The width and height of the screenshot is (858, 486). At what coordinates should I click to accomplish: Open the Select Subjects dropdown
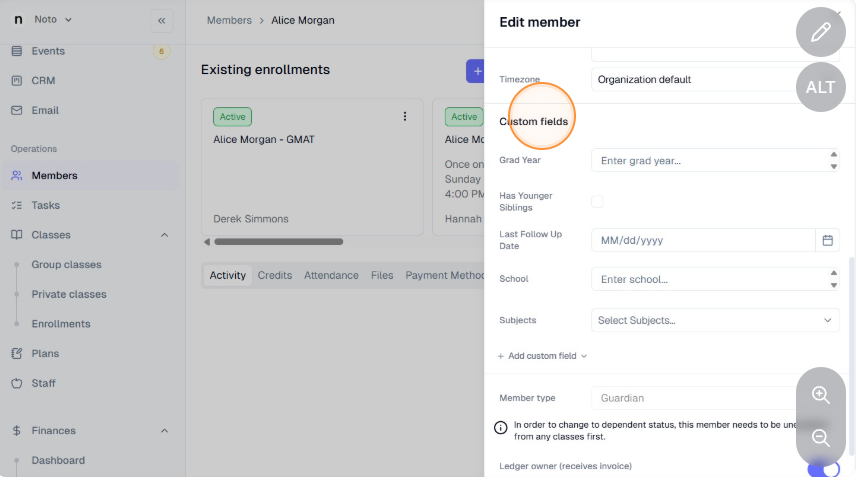(715, 320)
